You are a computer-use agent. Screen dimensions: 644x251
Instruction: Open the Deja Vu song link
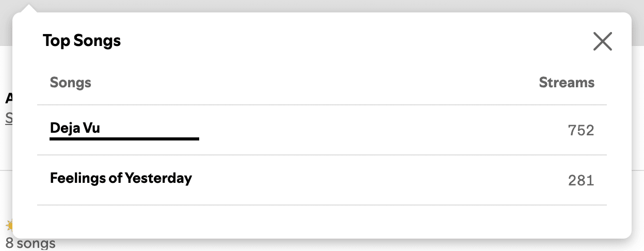click(x=75, y=128)
